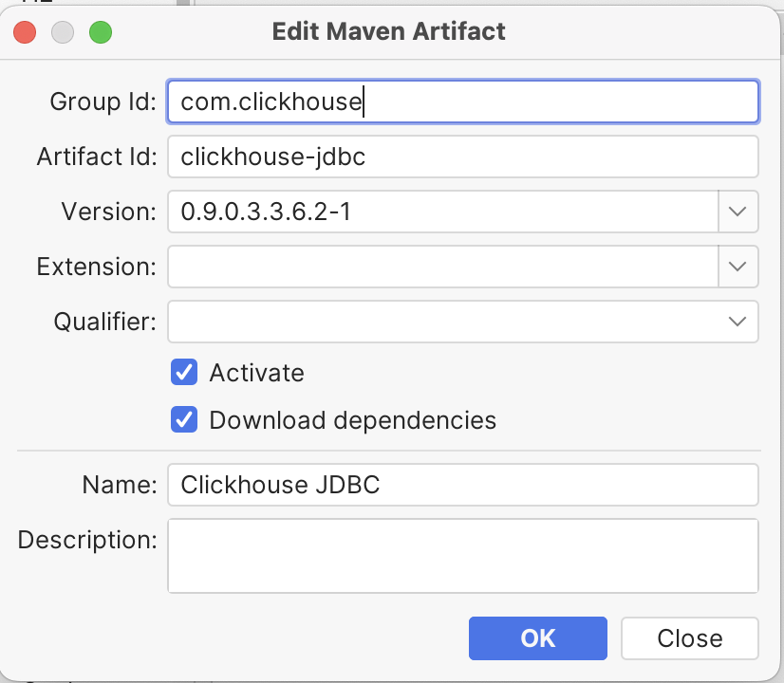This screenshot has height=683, width=784.
Task: Disable the Download dependencies checkbox
Action: pyautogui.click(x=184, y=419)
